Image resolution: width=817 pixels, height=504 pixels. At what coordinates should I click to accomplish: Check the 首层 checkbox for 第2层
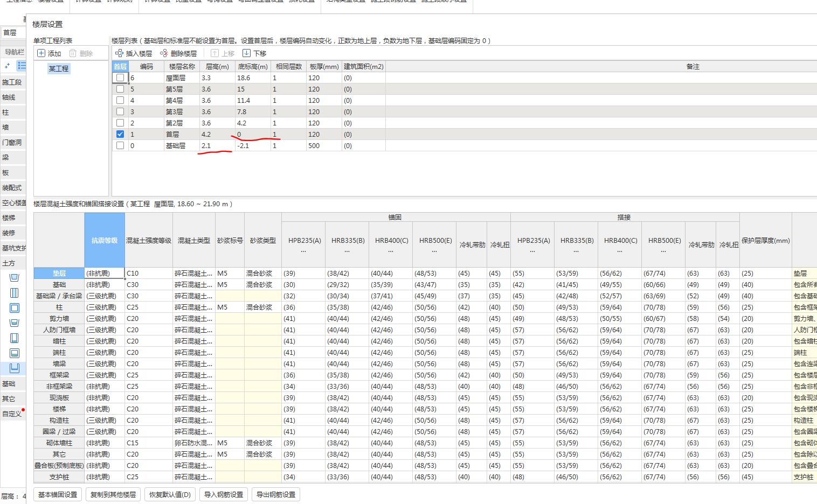point(120,123)
